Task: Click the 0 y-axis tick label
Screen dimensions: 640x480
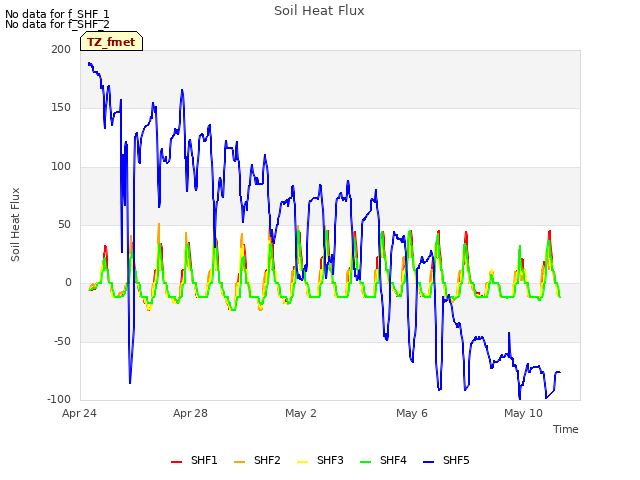Action: click(x=68, y=282)
